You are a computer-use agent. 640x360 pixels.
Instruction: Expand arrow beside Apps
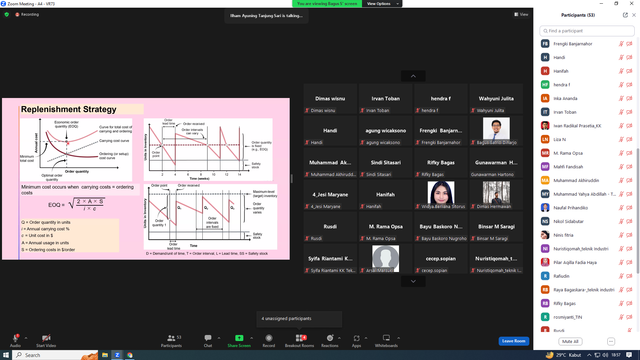(x=366, y=338)
